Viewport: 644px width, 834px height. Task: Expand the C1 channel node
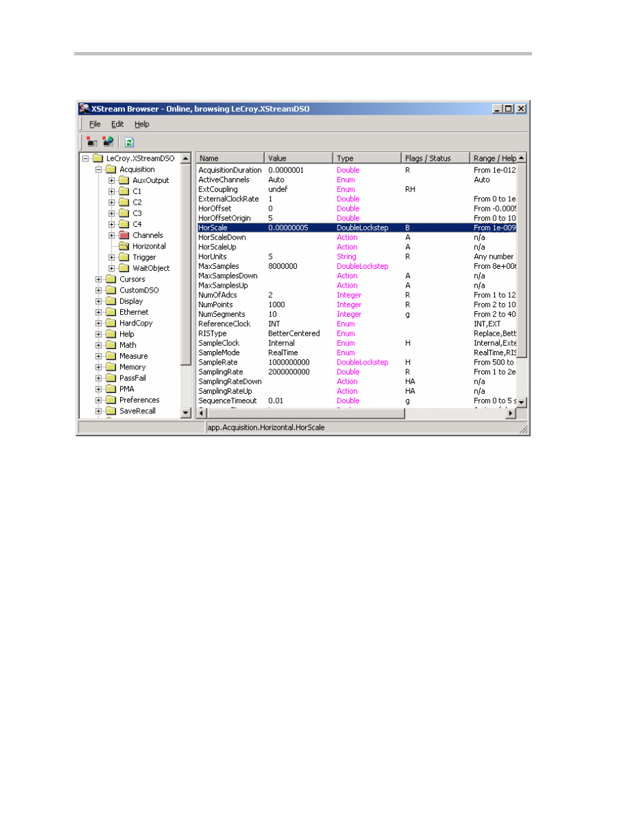click(111, 191)
